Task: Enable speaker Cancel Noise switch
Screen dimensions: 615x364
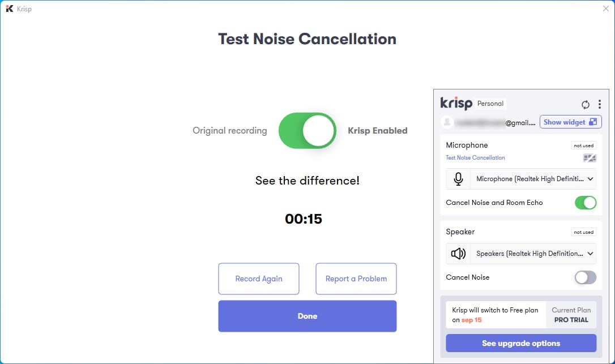Action: click(586, 277)
